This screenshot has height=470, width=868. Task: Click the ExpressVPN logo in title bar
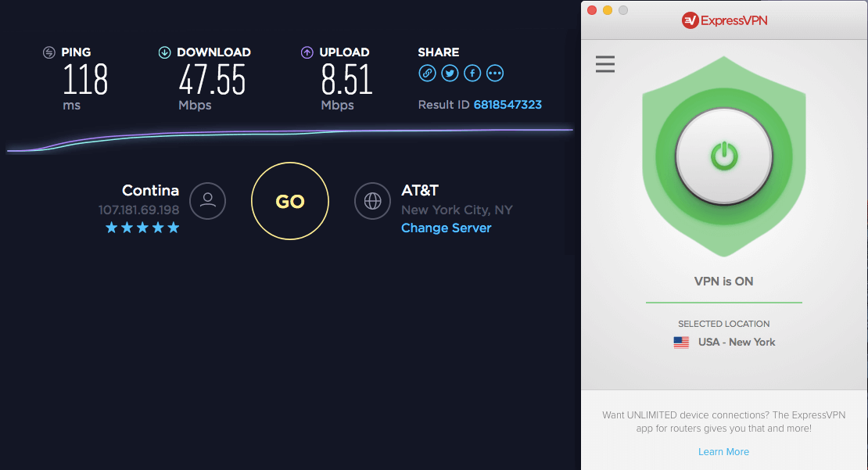(x=724, y=20)
